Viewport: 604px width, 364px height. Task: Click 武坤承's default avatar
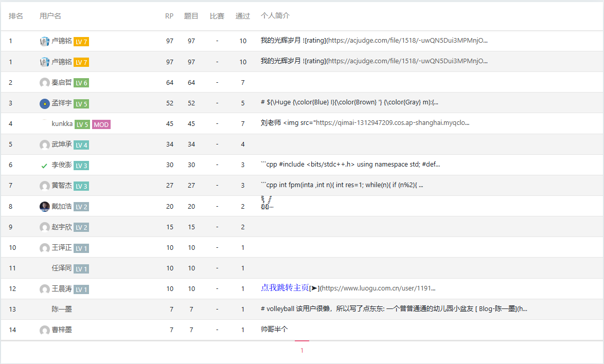coord(45,144)
